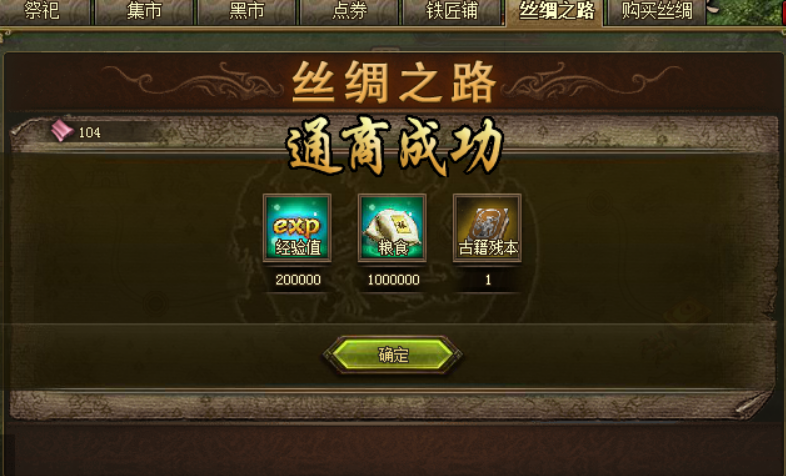Click the right scroll ornament beside title

point(592,80)
